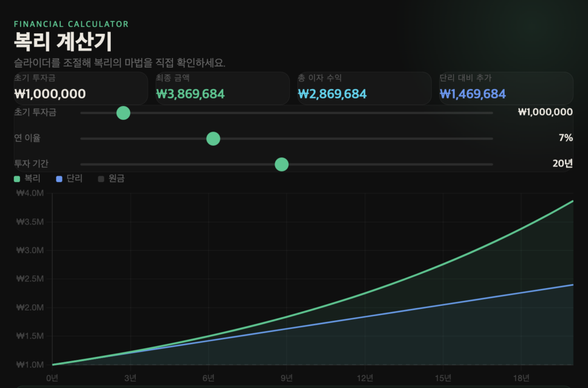The width and height of the screenshot is (588, 388).
Task: Click the FINANCIAL CALCULATOR header label
Action: [71, 24]
